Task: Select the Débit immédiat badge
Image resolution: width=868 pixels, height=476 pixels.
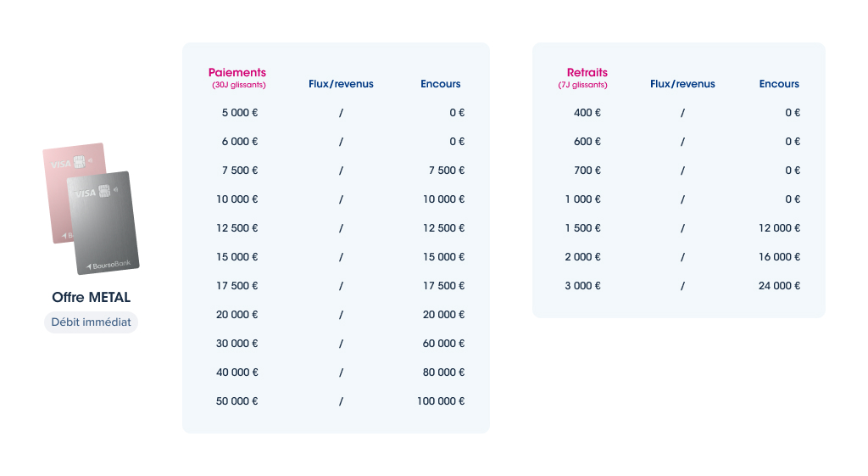Action: coord(91,322)
